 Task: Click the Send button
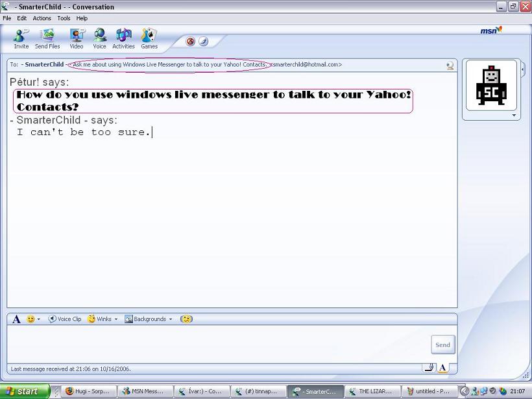[442, 345]
